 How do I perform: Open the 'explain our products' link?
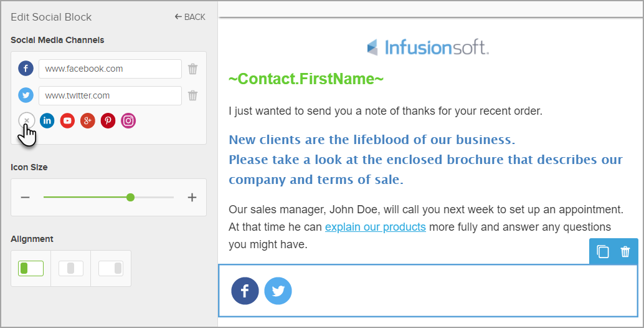tap(375, 226)
